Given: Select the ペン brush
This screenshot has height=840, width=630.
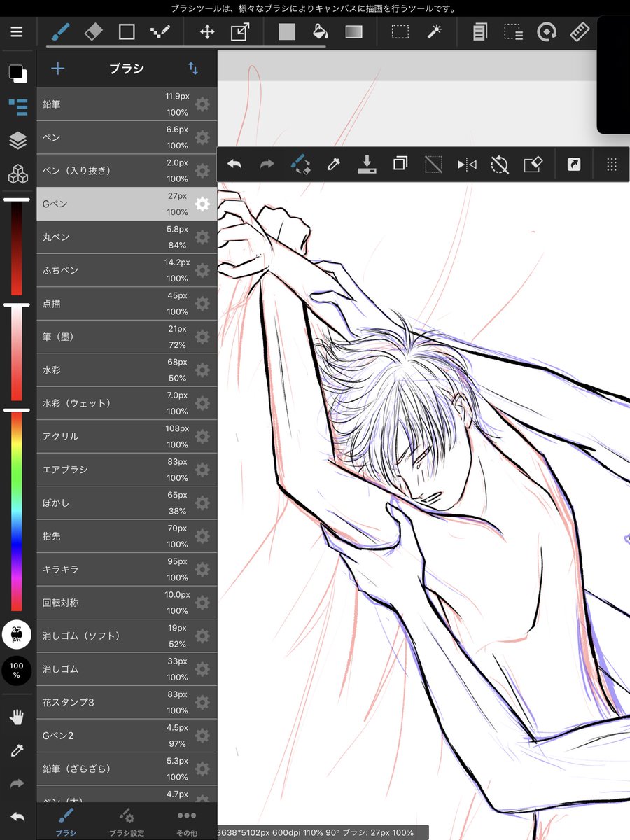Looking at the screenshot, I should tap(127, 137).
